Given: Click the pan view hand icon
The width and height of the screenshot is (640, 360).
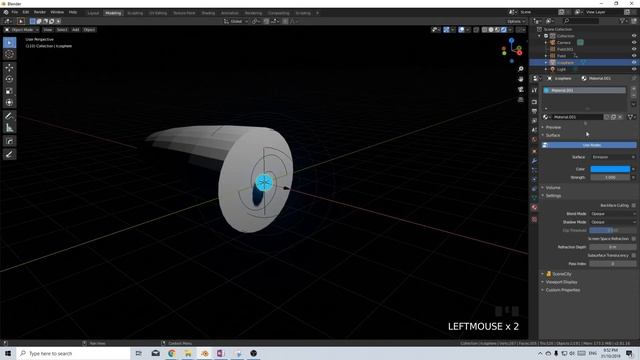Looking at the screenshot, I should tap(520, 79).
